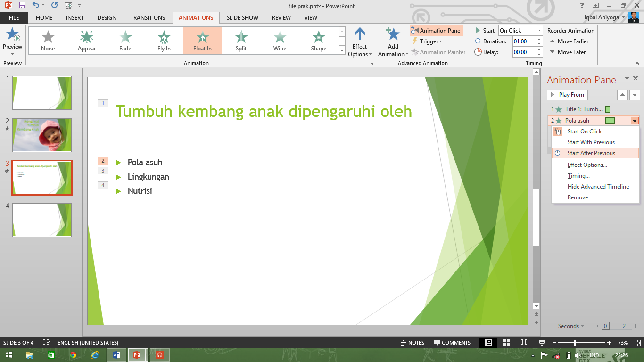644x362 pixels.
Task: Open Chrome from Windows taskbar
Action: tap(73, 355)
